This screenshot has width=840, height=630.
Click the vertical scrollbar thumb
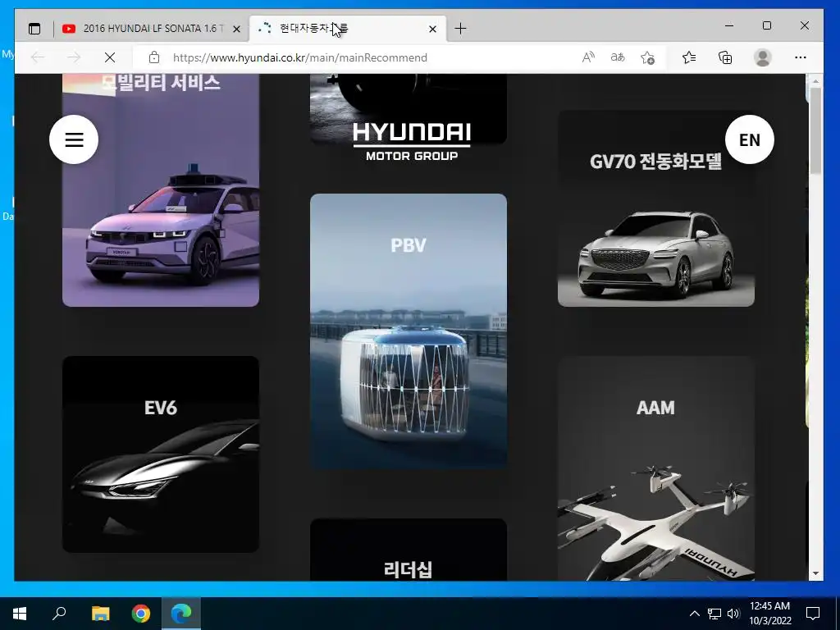point(815,130)
